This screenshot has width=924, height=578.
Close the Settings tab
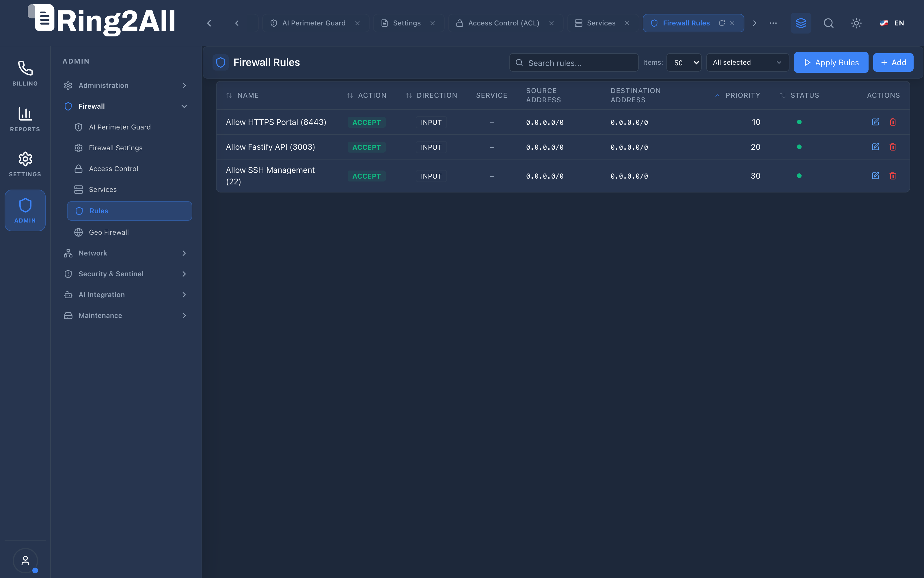pyautogui.click(x=432, y=23)
